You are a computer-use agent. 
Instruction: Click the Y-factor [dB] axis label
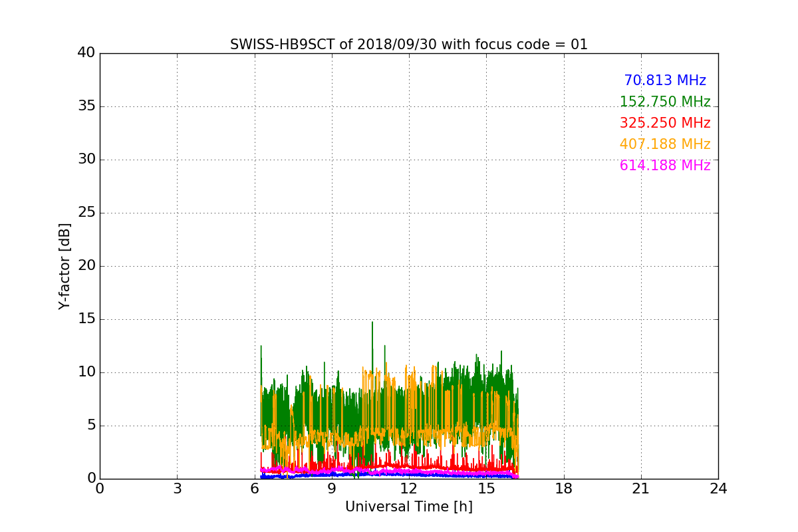pyautogui.click(x=65, y=266)
